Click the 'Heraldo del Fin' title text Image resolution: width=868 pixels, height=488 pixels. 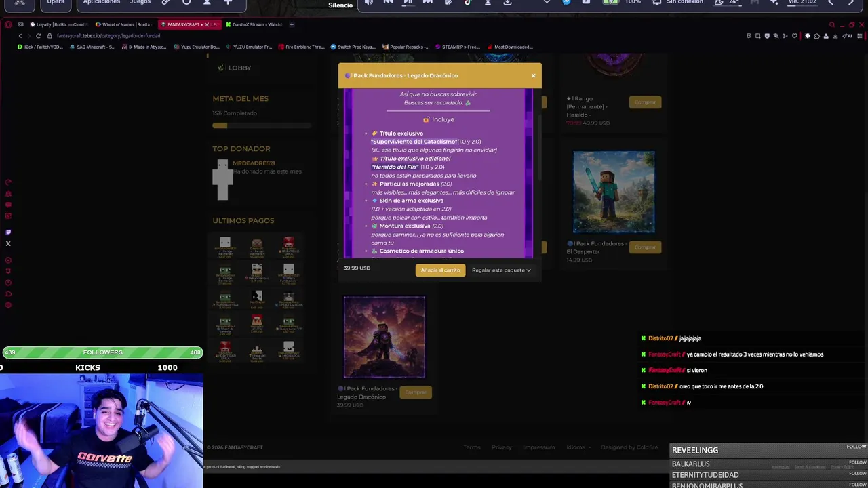point(395,167)
